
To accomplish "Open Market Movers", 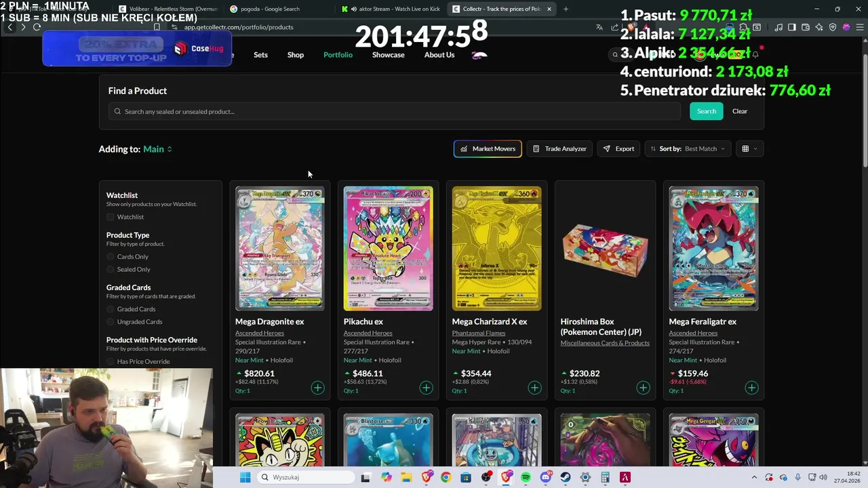I will [488, 148].
